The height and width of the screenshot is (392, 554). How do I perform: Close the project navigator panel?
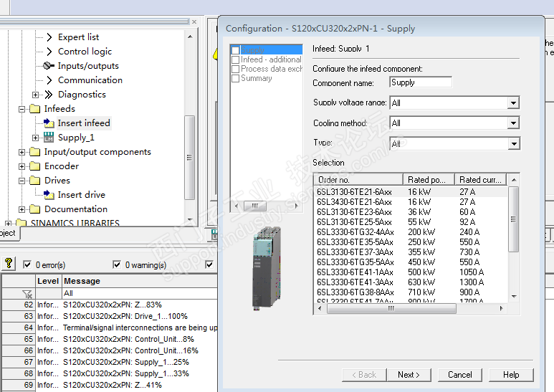coord(194,22)
